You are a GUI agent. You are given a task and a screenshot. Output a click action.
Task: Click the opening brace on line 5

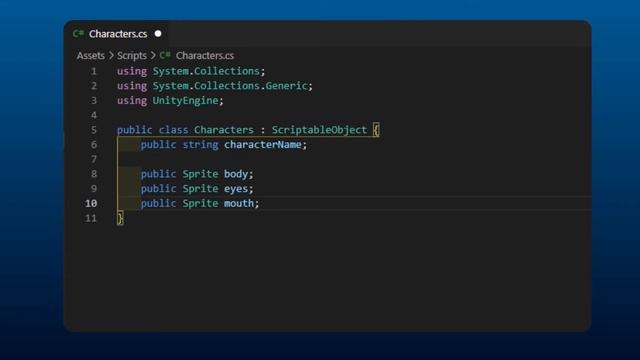(x=376, y=130)
